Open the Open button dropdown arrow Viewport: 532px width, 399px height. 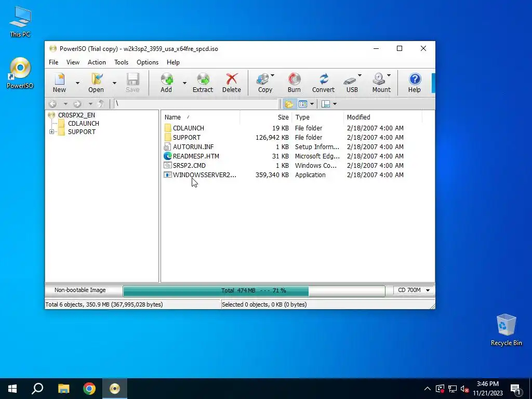click(114, 83)
